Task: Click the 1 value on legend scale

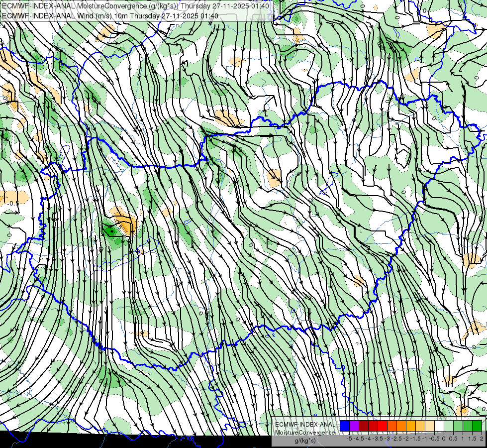Action: coord(463,439)
